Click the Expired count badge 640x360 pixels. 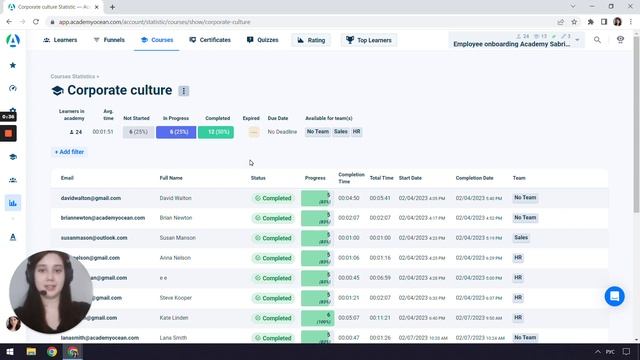tap(253, 132)
